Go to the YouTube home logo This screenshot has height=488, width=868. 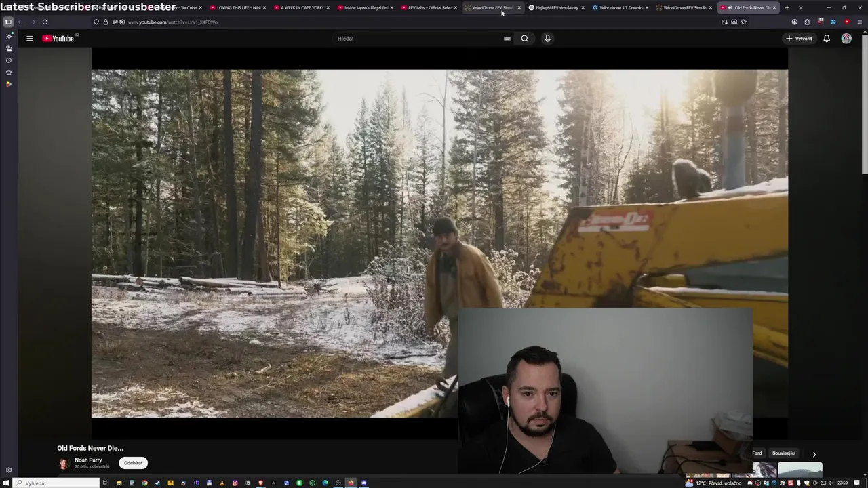pyautogui.click(x=58, y=39)
